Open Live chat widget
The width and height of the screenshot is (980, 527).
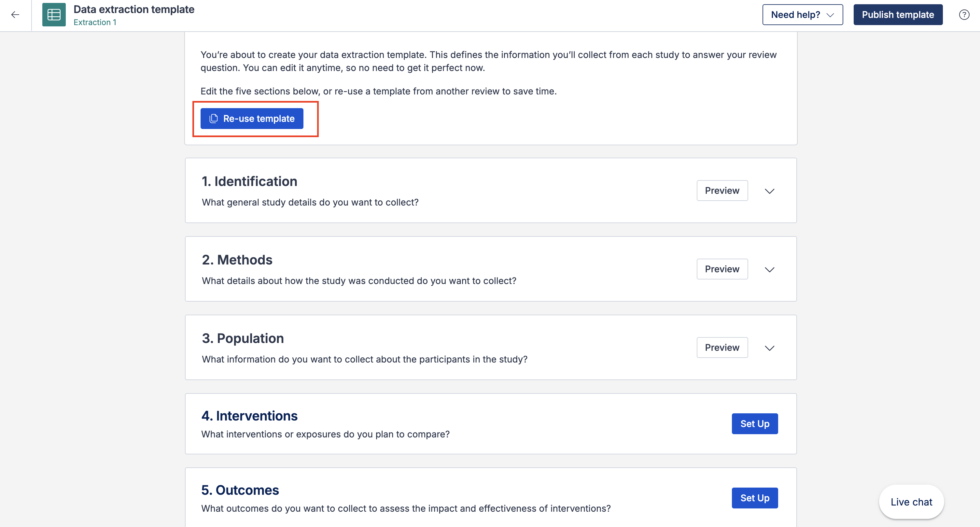911,502
